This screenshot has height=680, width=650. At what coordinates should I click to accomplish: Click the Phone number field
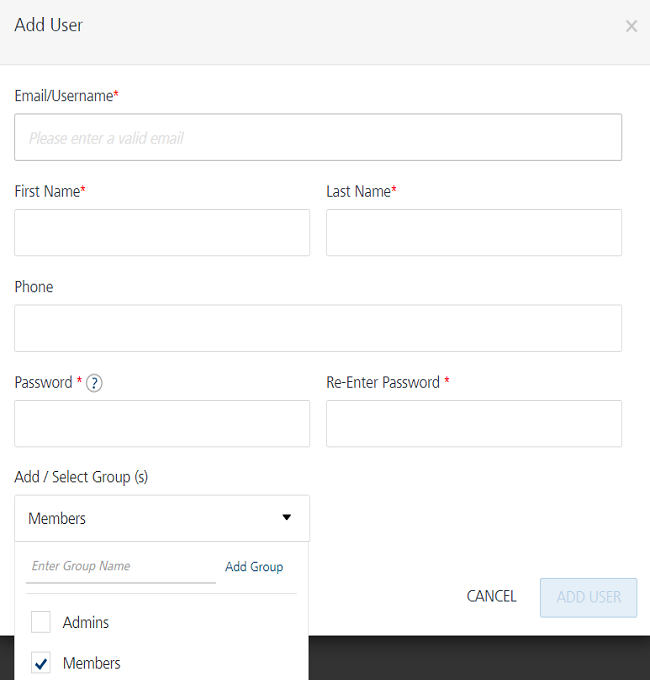click(x=318, y=328)
